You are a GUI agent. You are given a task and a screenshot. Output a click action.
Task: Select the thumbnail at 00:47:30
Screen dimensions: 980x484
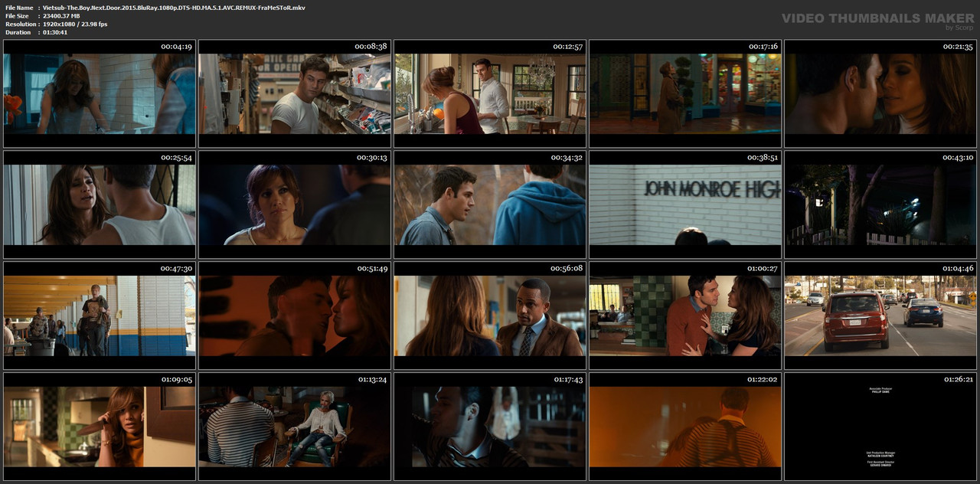100,316
